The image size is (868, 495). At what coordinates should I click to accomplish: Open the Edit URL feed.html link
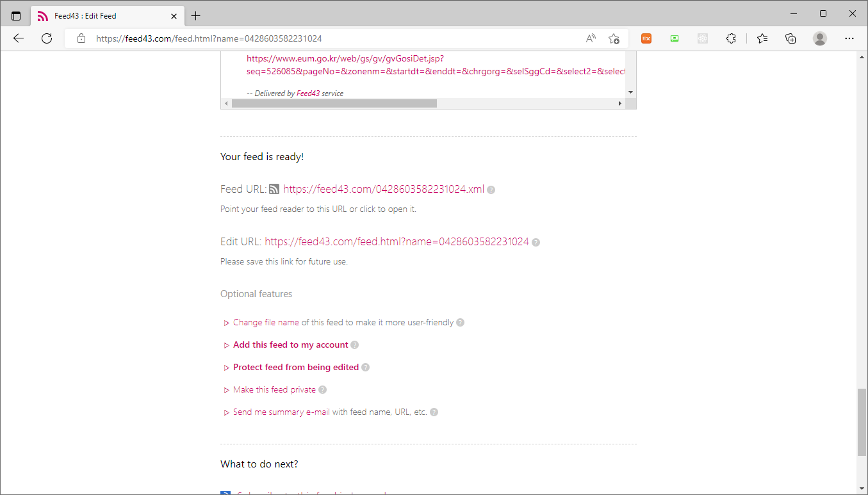(x=397, y=241)
